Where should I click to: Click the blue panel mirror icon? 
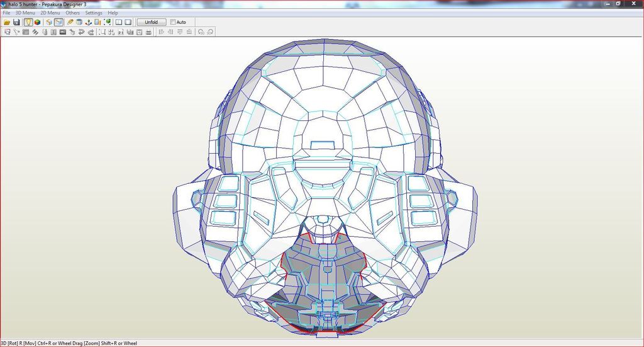(x=97, y=22)
